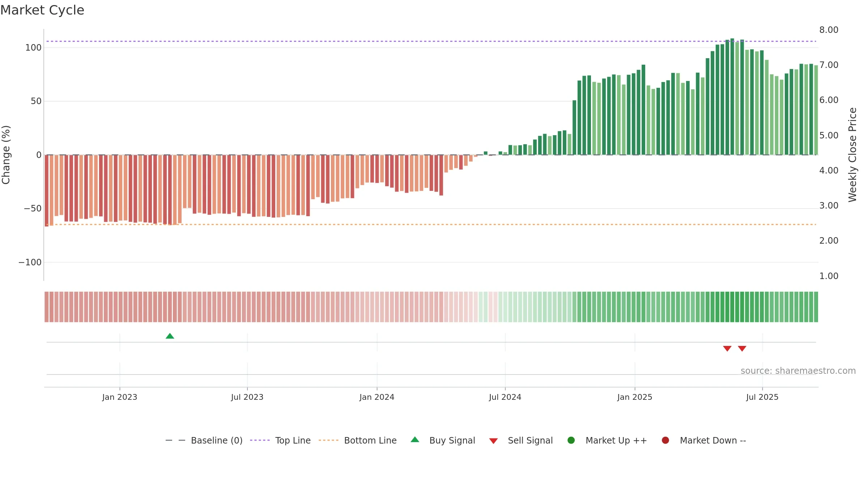Click the green Buy Signal triangle marker
Image resolution: width=868 pixels, height=488 pixels.
click(x=170, y=336)
